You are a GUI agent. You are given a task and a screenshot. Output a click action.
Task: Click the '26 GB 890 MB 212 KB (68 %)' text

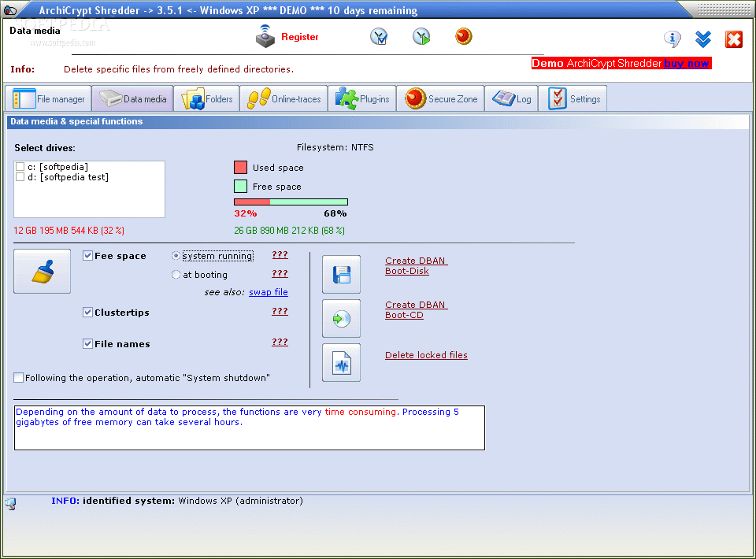coord(289,231)
